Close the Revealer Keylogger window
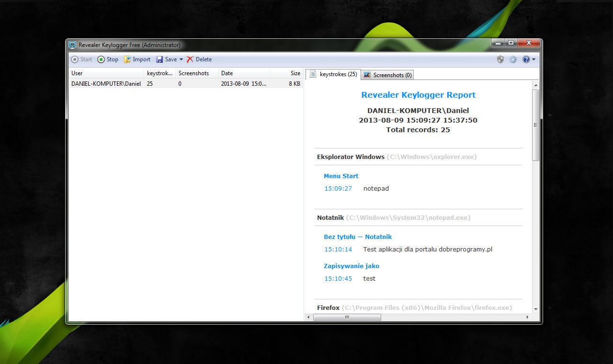This screenshot has width=613, height=364. pos(529,43)
